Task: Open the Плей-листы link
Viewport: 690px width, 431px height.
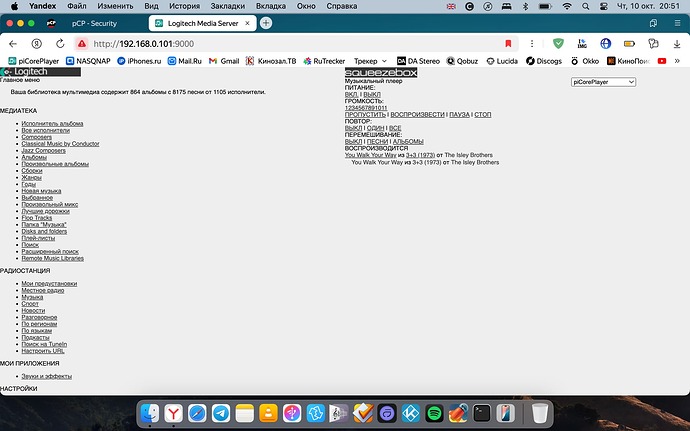Action: [38, 238]
